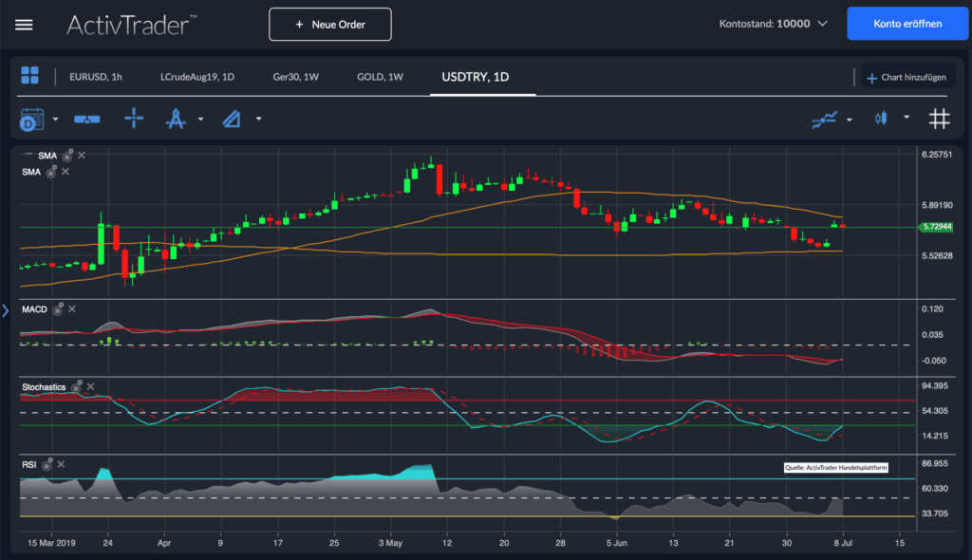
Task: Expand the indicators dropdown arrow
Action: click(850, 120)
